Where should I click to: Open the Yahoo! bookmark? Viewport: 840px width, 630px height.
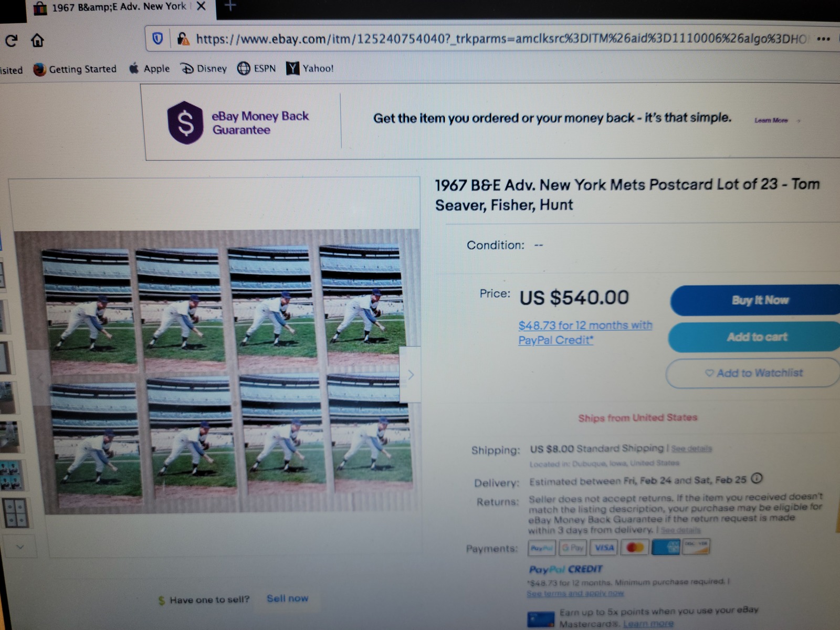[x=310, y=68]
